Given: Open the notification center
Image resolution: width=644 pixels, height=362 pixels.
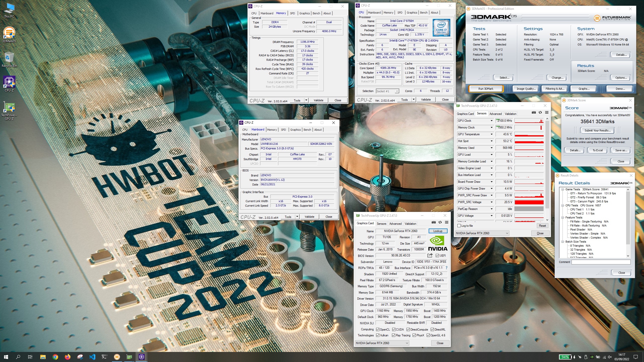Looking at the screenshot, I should [x=636, y=357].
